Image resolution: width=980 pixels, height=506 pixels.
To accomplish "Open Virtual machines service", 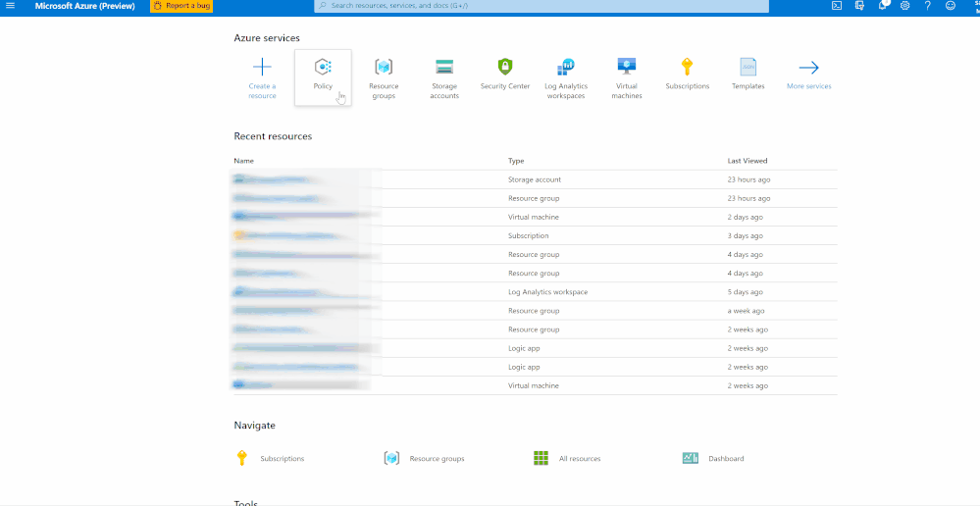I will click(626, 77).
